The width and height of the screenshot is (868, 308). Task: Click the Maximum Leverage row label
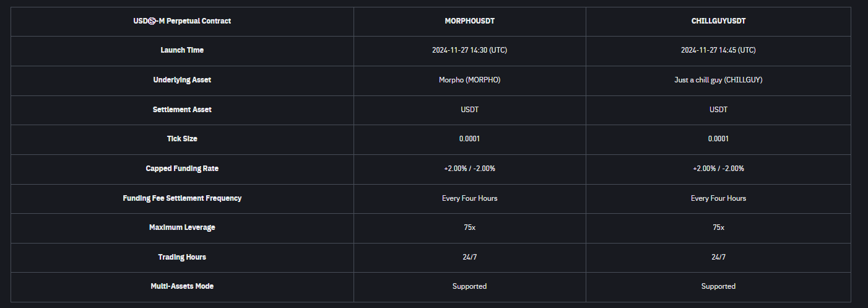point(182,227)
